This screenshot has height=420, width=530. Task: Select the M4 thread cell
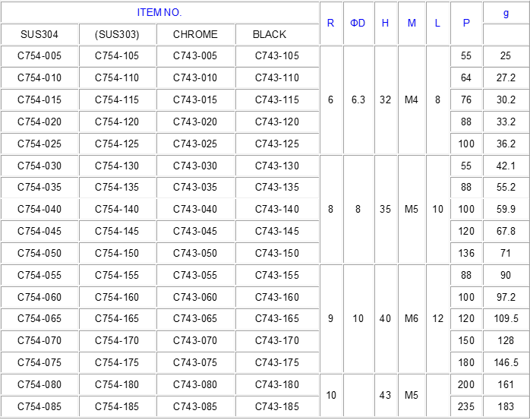(412, 99)
